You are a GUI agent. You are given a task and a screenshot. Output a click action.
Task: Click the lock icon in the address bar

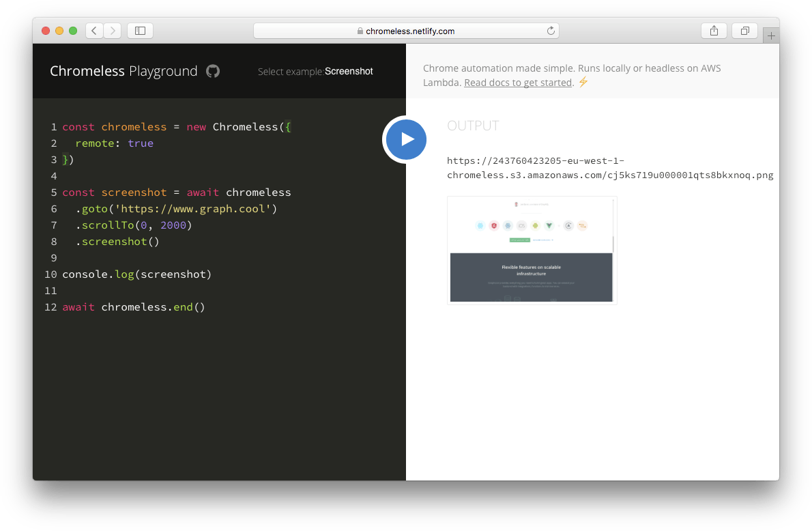click(x=360, y=31)
